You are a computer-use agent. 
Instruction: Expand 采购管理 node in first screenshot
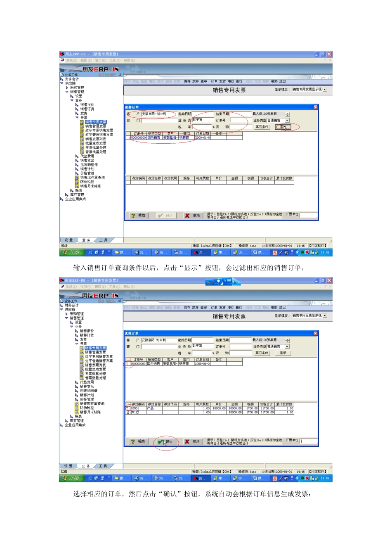pyautogui.click(x=67, y=88)
